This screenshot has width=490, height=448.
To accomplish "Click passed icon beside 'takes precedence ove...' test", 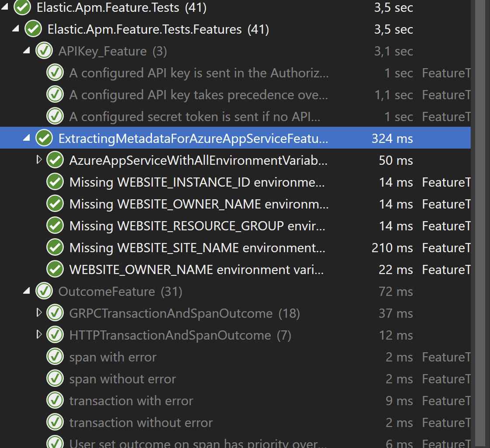I will pyautogui.click(x=55, y=94).
